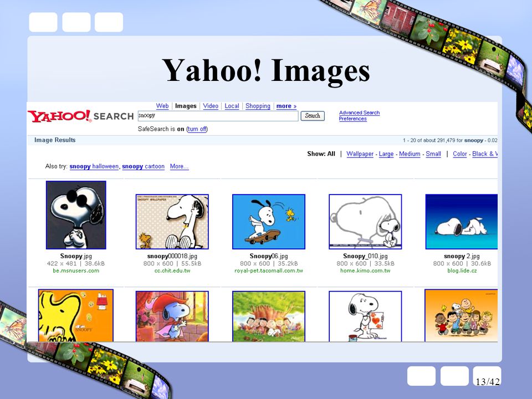The image size is (532, 399).
Task: Click the Yahoo! Search logo
Action: coord(81,116)
